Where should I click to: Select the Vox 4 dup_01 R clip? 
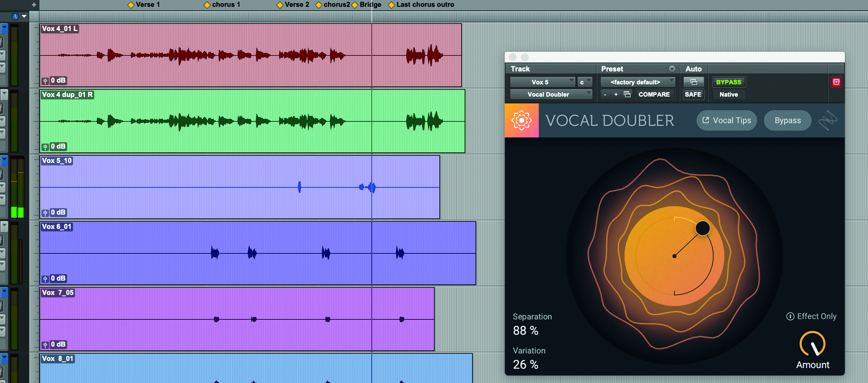[x=252, y=121]
